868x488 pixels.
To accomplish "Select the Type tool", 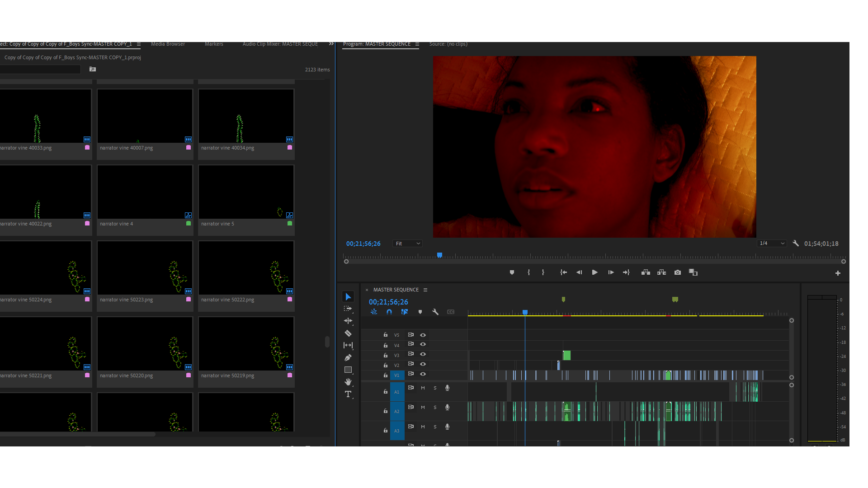I will click(348, 394).
